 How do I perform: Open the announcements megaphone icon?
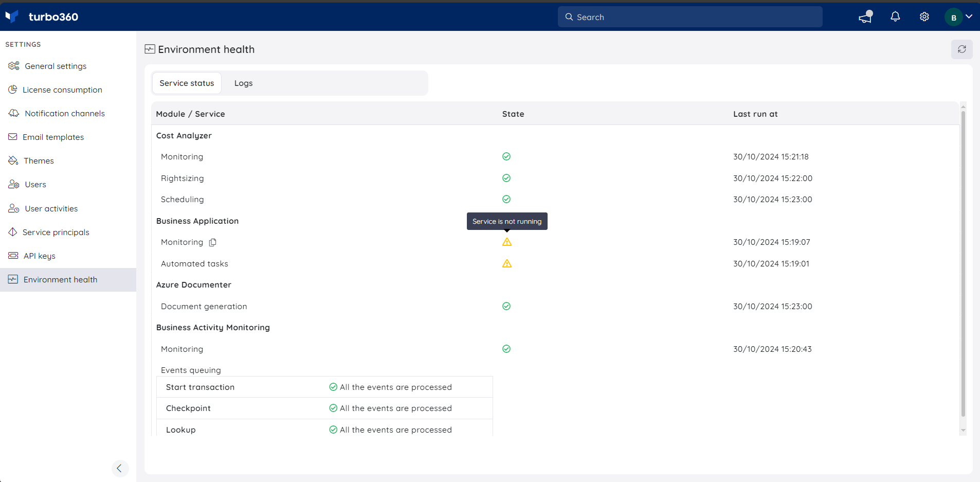click(866, 17)
